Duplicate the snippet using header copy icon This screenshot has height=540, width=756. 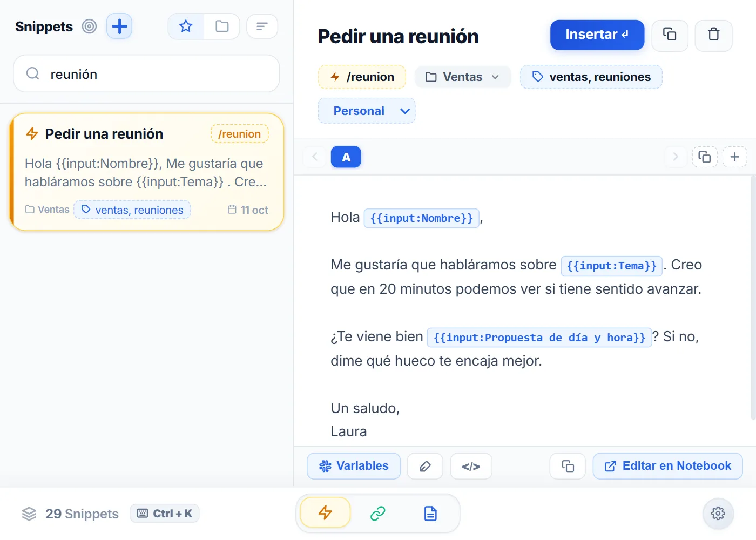670,35
